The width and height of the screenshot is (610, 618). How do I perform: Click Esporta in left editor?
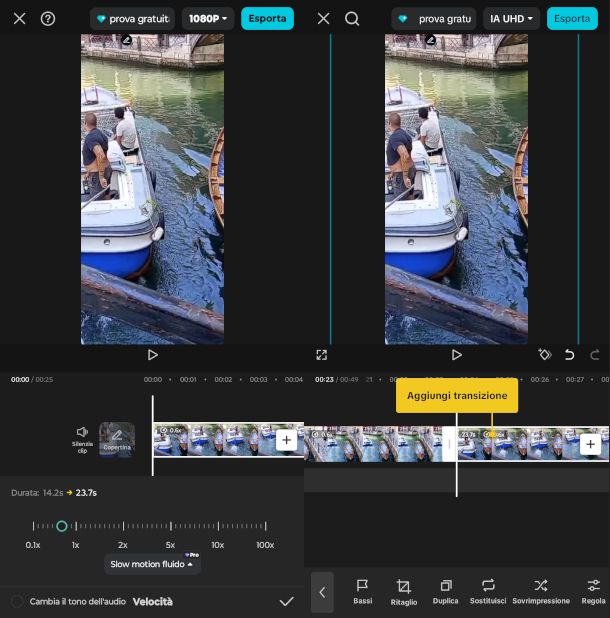coord(267,19)
